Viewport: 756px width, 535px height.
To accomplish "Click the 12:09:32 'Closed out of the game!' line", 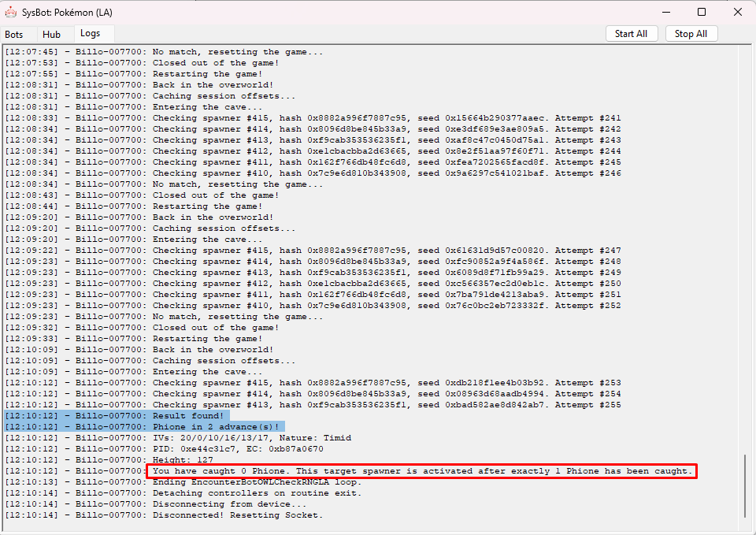I will [143, 328].
